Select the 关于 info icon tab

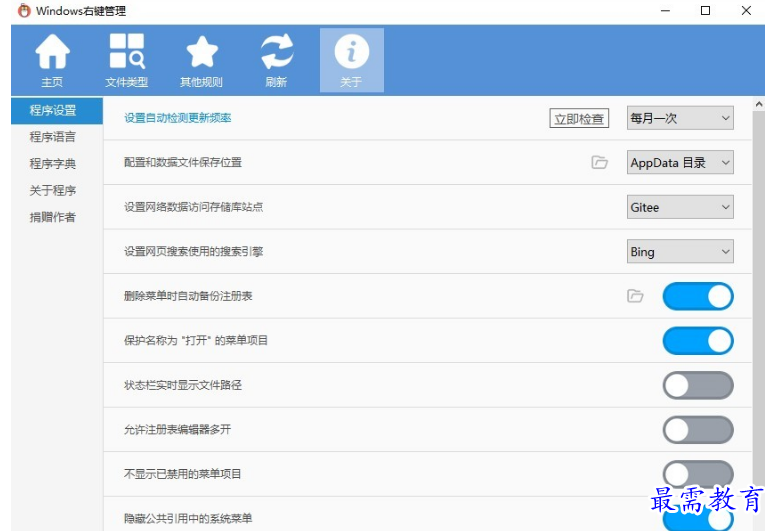coord(352,60)
